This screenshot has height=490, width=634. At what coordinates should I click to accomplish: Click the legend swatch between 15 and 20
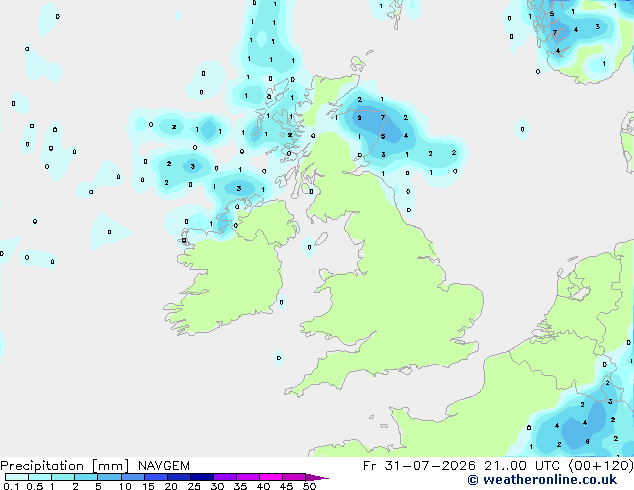[155, 477]
